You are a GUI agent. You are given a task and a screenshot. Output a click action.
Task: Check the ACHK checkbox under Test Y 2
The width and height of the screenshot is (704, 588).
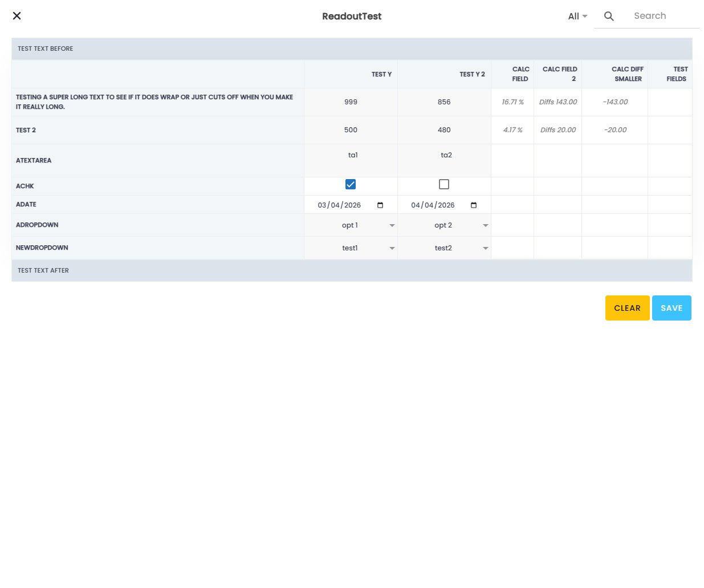tap(444, 184)
